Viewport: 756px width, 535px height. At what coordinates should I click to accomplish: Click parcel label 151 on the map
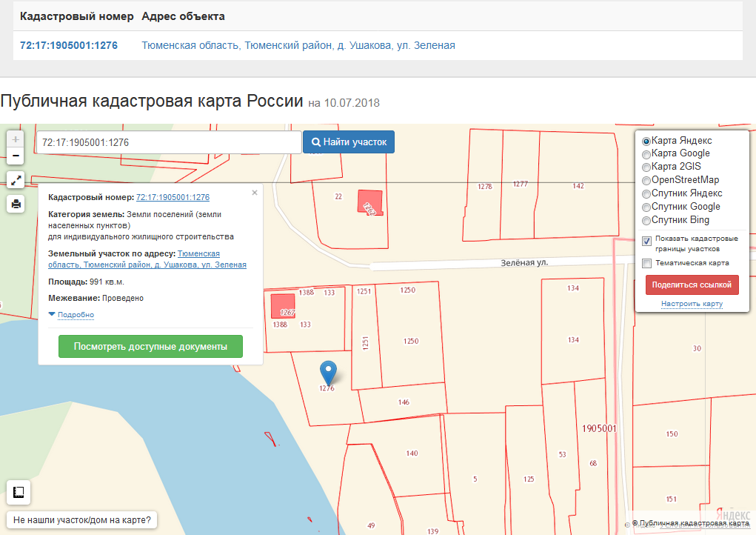tap(671, 499)
